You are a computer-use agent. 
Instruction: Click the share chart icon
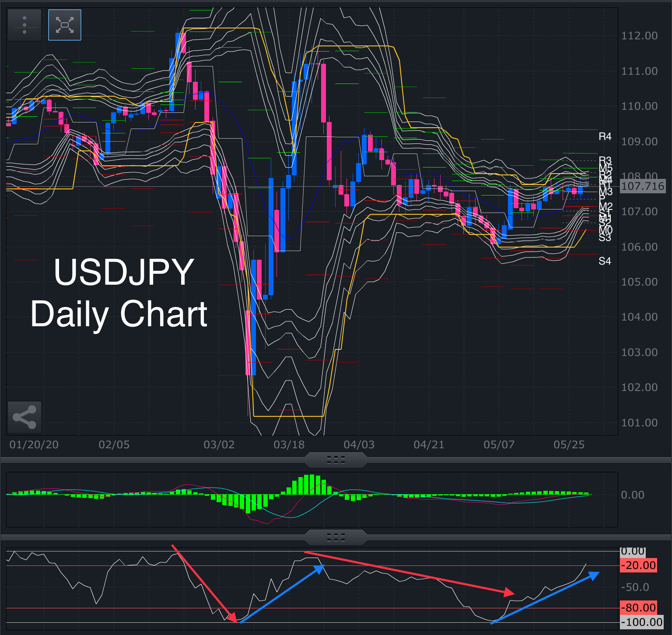[x=24, y=417]
